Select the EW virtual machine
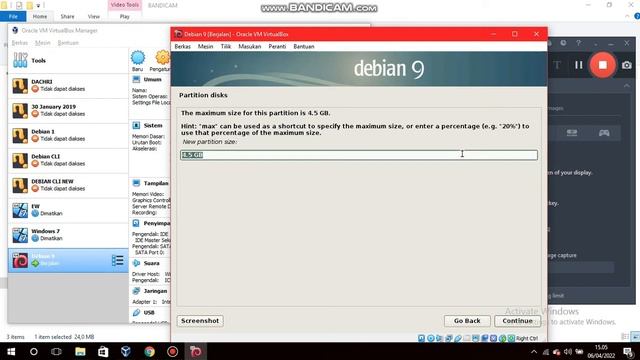The image size is (640, 360). click(x=68, y=210)
